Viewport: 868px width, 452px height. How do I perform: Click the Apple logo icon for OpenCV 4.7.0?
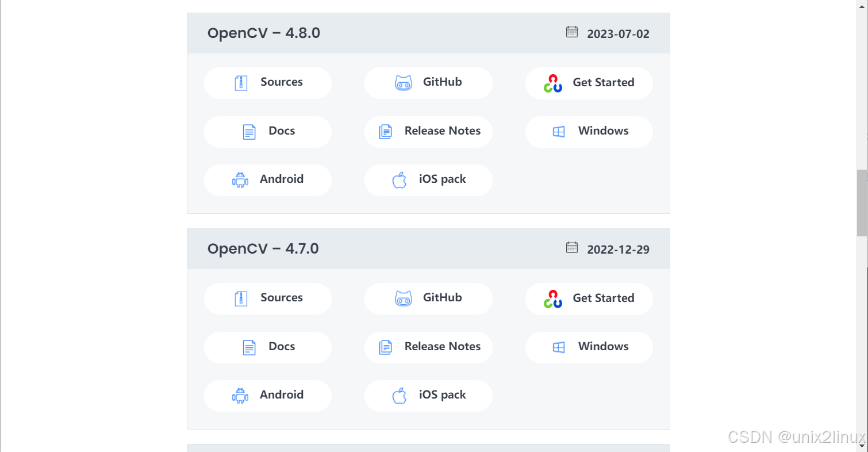pyautogui.click(x=399, y=396)
